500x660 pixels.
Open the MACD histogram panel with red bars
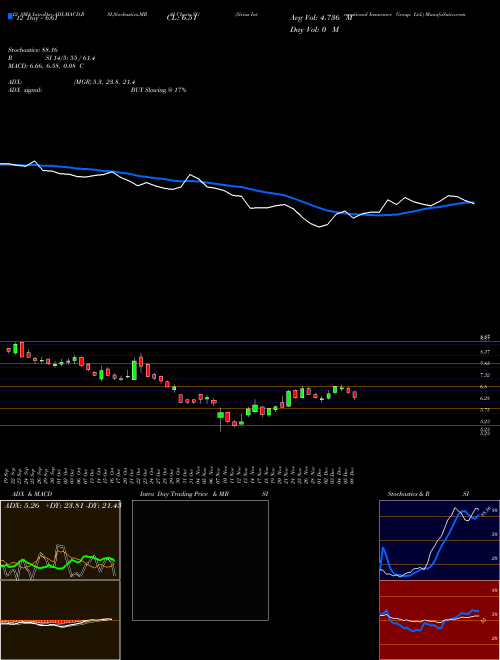pos(60,620)
